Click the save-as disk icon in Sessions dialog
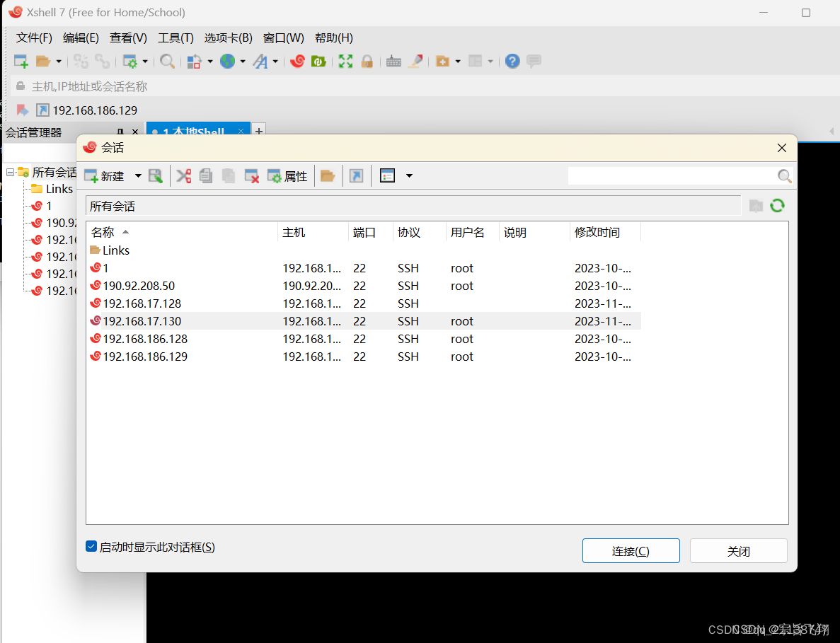 pyautogui.click(x=156, y=175)
